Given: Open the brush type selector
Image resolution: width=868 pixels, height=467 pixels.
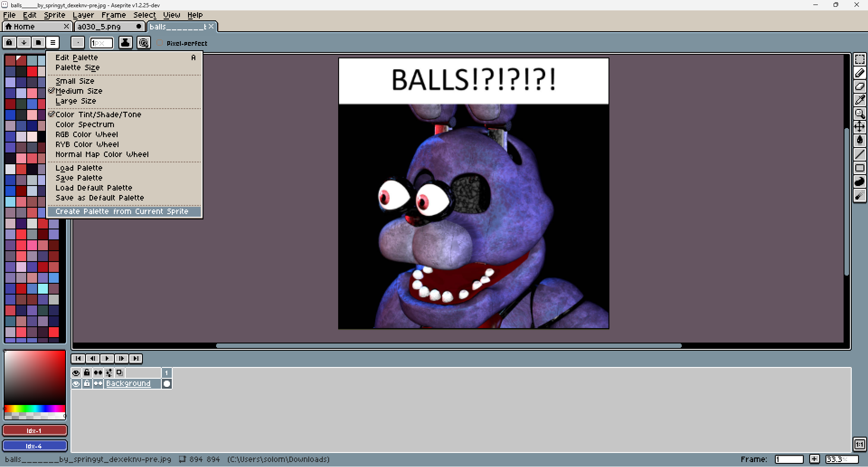Looking at the screenshot, I should 78,43.
